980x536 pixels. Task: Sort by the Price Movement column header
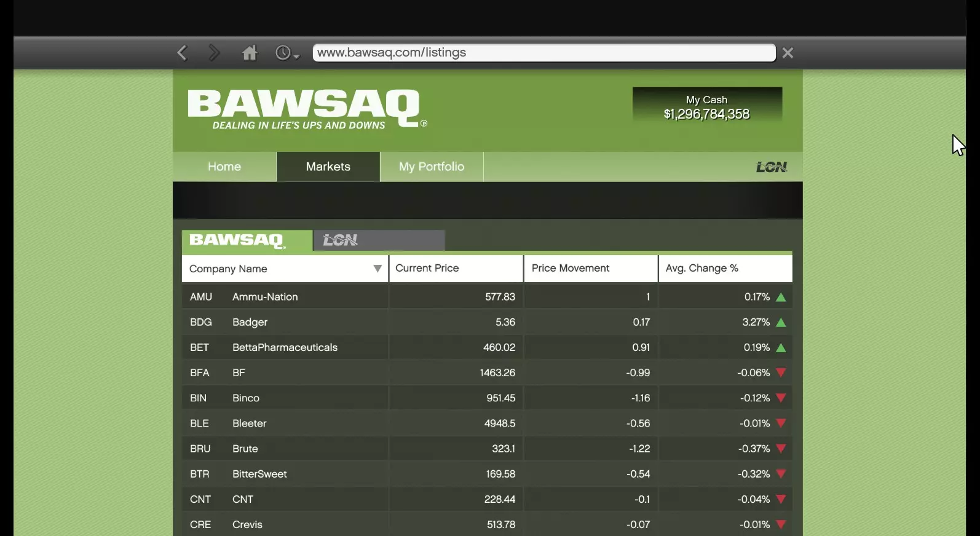tap(591, 269)
